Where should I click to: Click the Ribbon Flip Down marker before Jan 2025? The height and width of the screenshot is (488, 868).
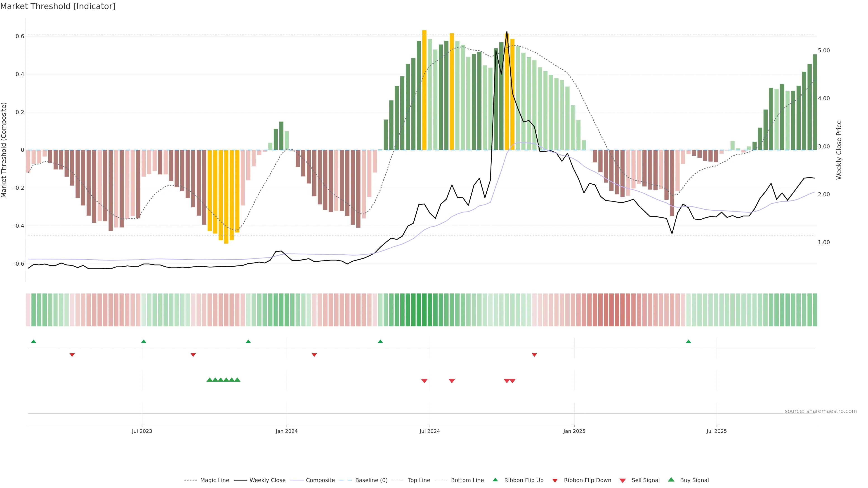(534, 355)
